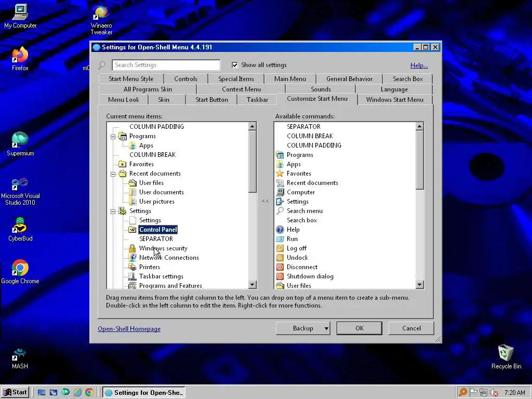Select SEPARATOR at top of Available commands

click(303, 127)
